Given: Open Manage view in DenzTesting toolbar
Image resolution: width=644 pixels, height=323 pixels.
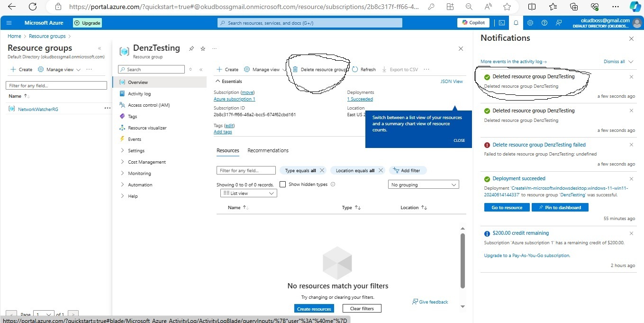Looking at the screenshot, I should tap(265, 69).
